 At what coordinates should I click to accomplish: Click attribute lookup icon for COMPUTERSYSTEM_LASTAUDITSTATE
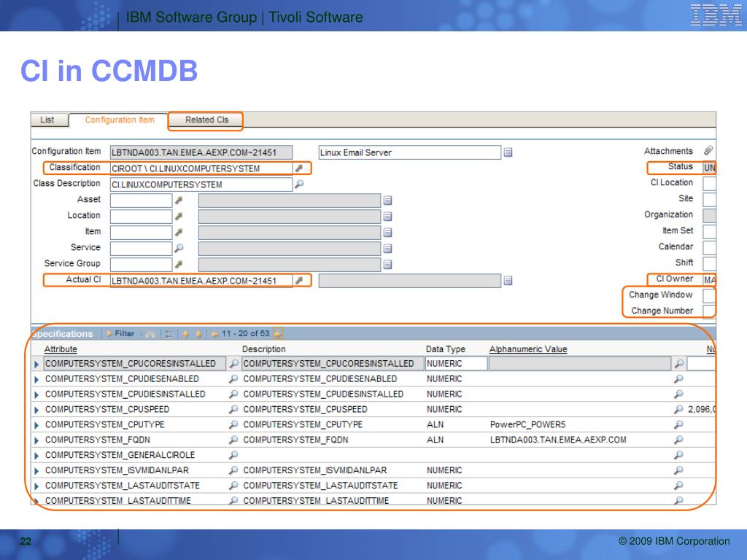(233, 486)
